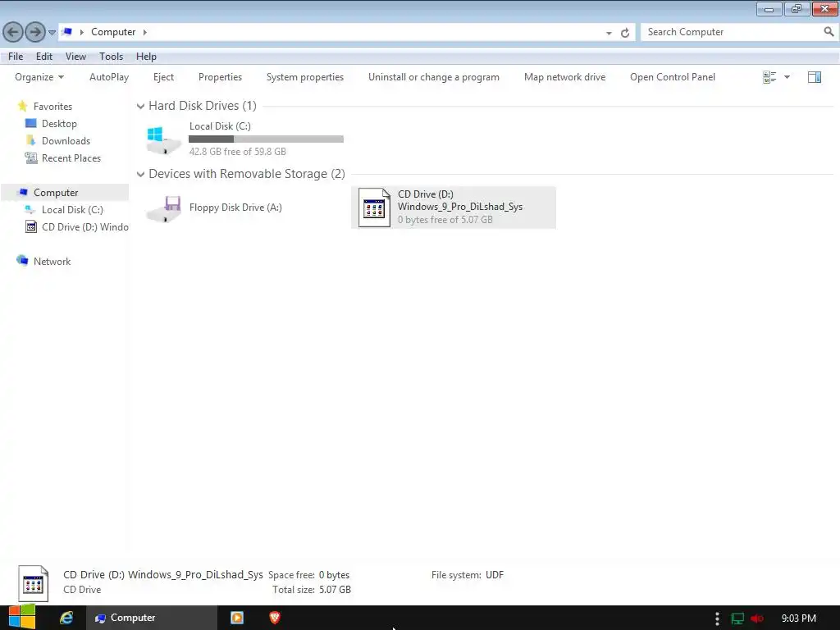The width and height of the screenshot is (840, 630).
Task: Select the Local Disk (C:) drive icon
Action: pos(164,139)
